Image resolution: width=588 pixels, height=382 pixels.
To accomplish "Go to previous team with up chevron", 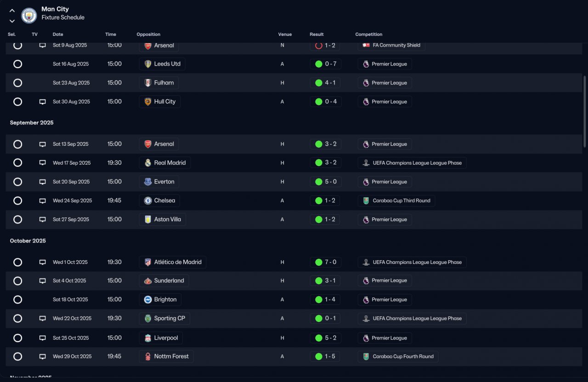I will click(12, 11).
